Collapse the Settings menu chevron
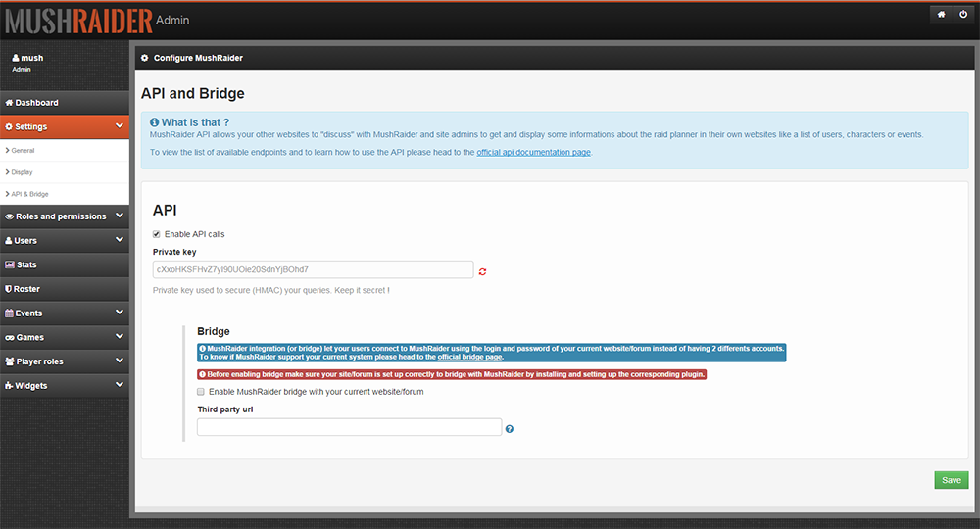 (x=120, y=126)
